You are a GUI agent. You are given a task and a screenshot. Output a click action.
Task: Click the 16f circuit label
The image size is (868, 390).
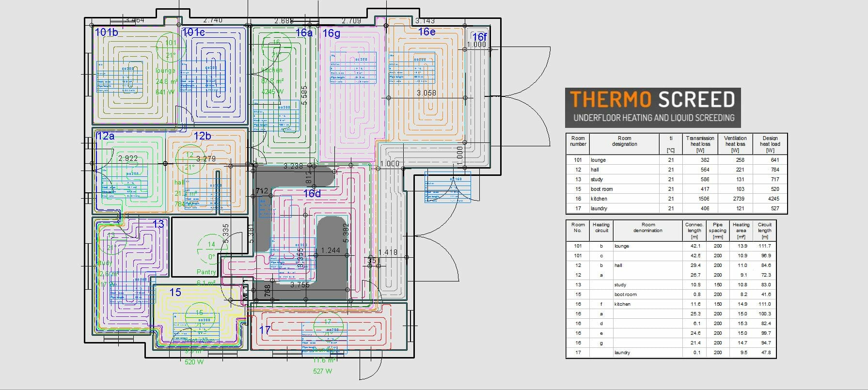(x=479, y=37)
